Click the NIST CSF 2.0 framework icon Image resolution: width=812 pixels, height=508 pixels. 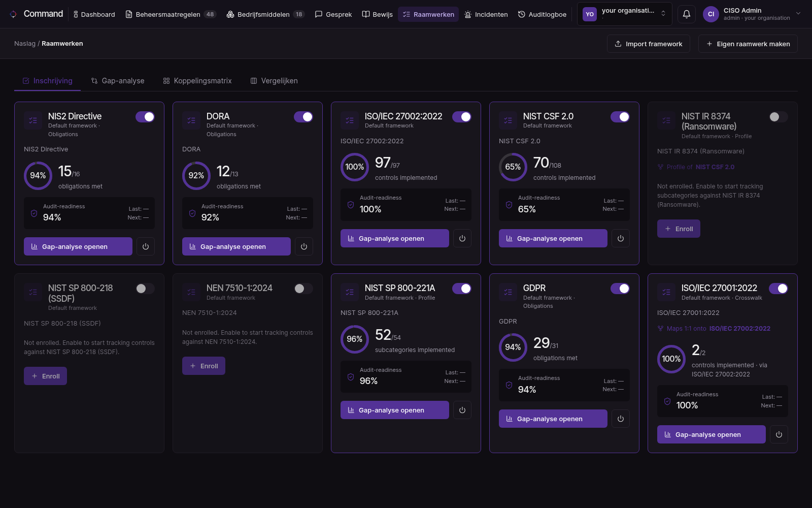tap(508, 120)
